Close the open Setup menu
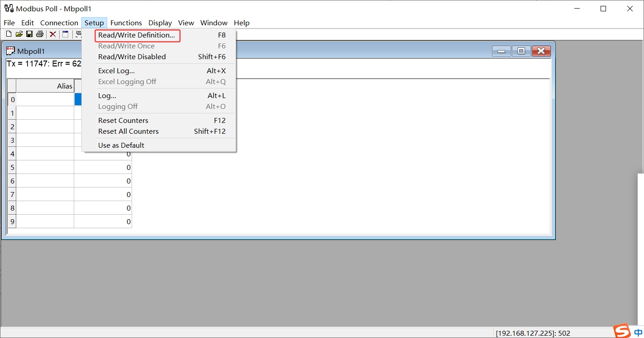Screen dimensions: 644x338 [x=94, y=23]
